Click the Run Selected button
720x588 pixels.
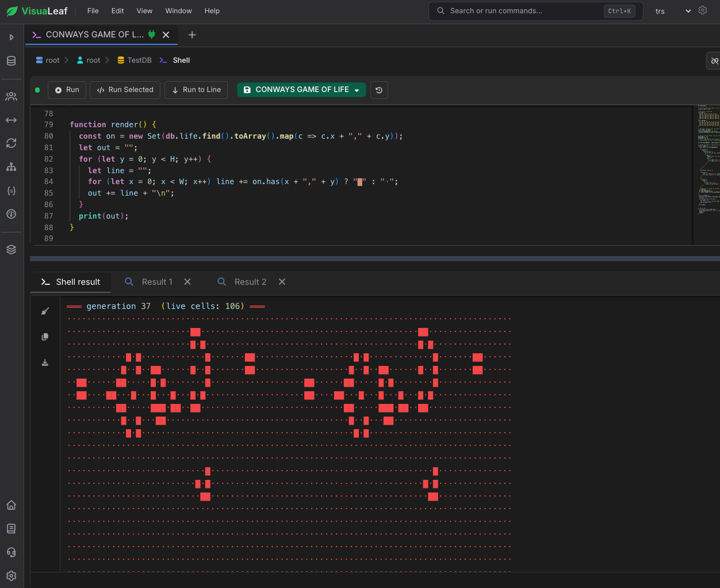point(125,90)
